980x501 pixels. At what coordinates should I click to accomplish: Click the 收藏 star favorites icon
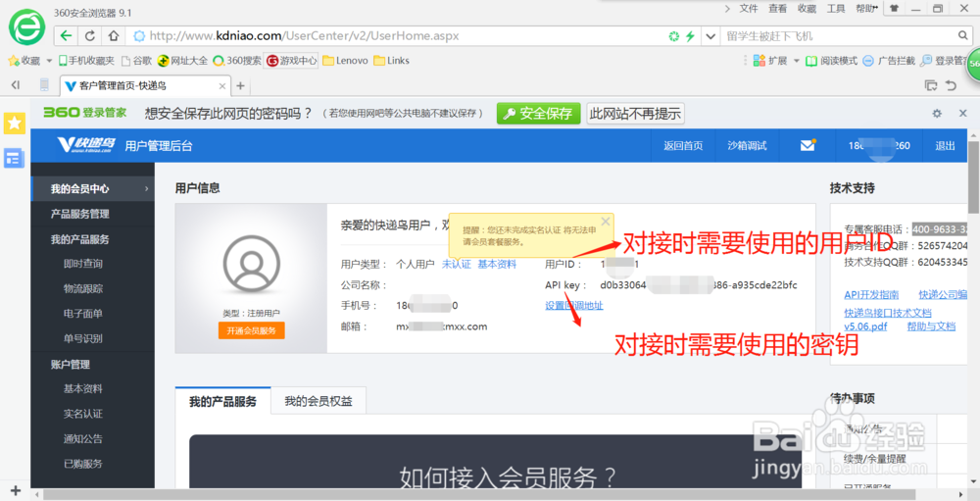(x=13, y=61)
